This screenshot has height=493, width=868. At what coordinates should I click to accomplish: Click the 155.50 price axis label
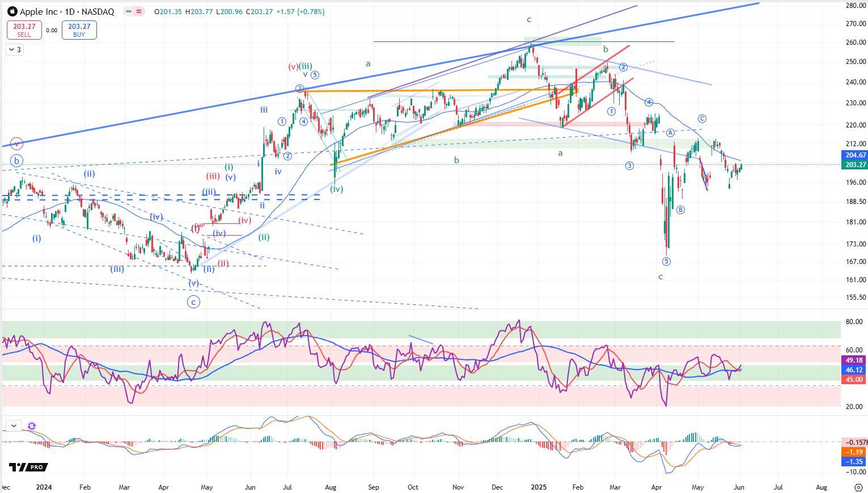[855, 297]
